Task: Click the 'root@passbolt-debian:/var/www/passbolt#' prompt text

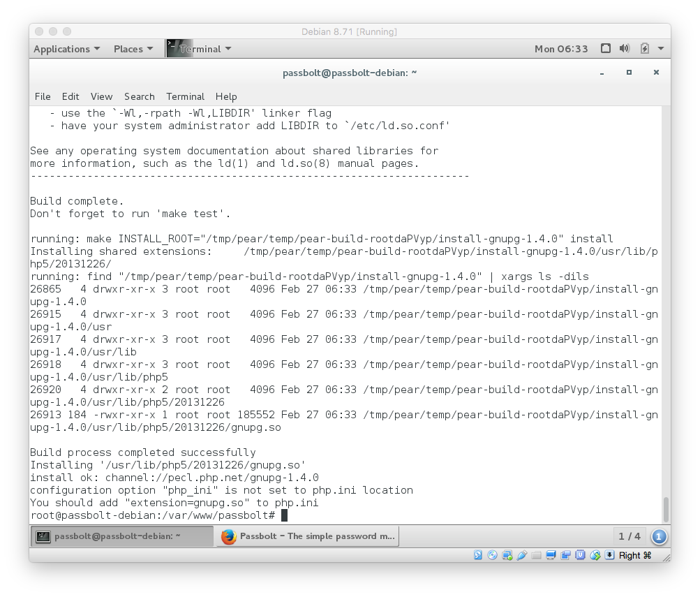Action: [x=153, y=515]
